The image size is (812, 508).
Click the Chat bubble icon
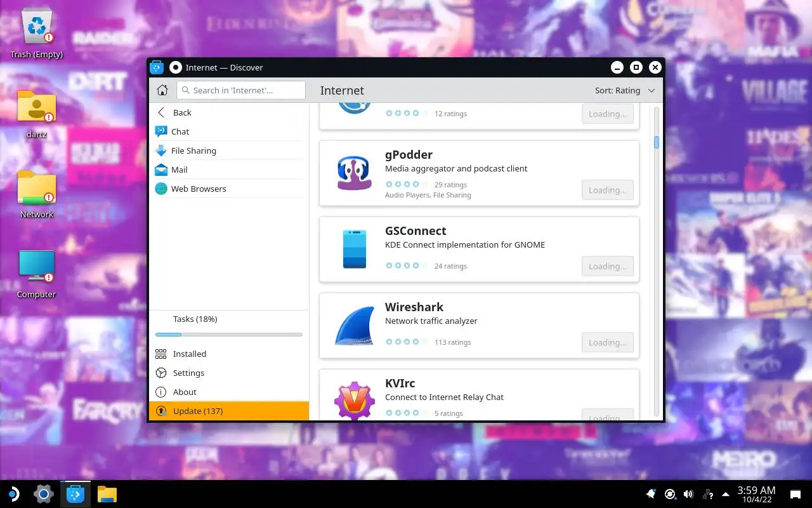click(x=161, y=131)
